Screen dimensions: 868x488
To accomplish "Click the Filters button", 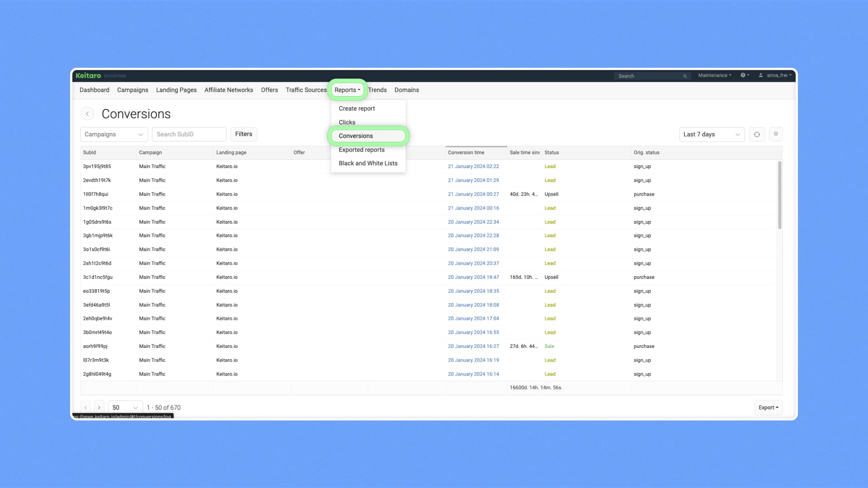I will pyautogui.click(x=244, y=134).
